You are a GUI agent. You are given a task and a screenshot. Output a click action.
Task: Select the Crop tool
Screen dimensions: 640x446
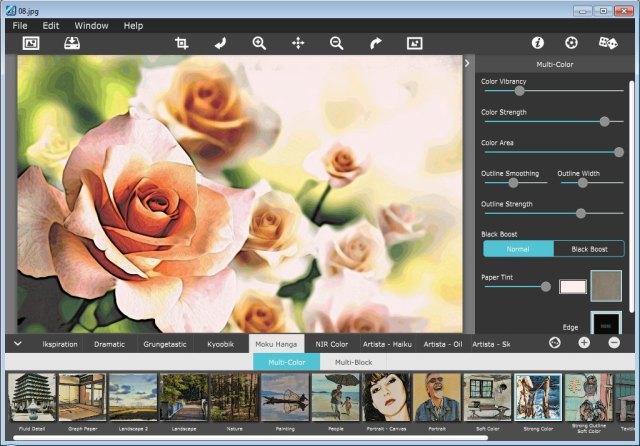(x=181, y=43)
